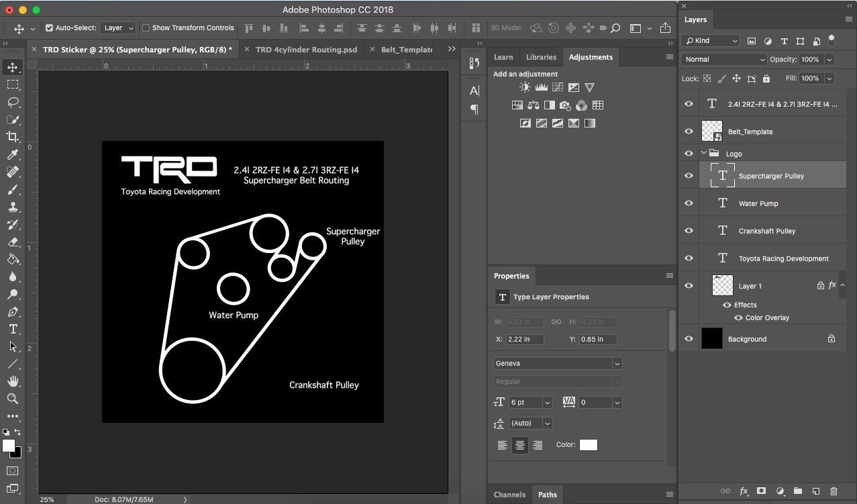The width and height of the screenshot is (857, 504).
Task: Switch to the Channels tab
Action: tap(509, 495)
